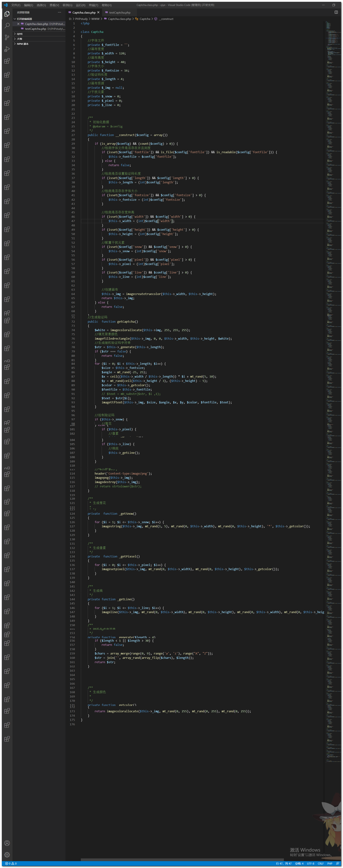Open the Manage gear icon

(x=7, y=855)
